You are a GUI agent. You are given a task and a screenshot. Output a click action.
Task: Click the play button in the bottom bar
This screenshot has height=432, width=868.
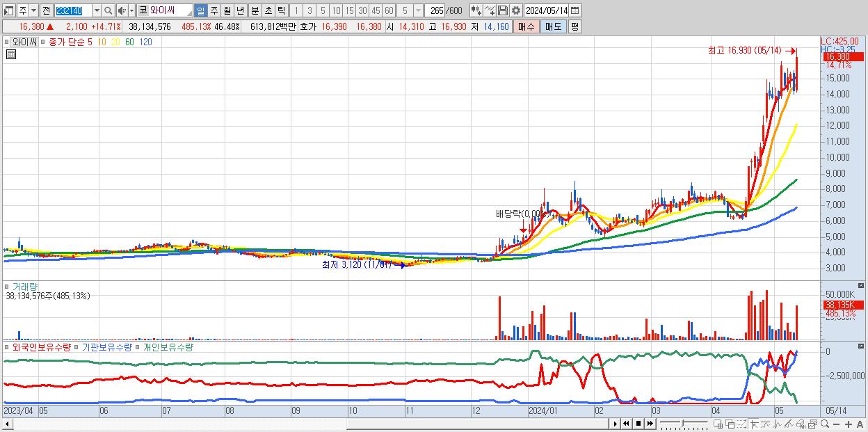[615, 424]
